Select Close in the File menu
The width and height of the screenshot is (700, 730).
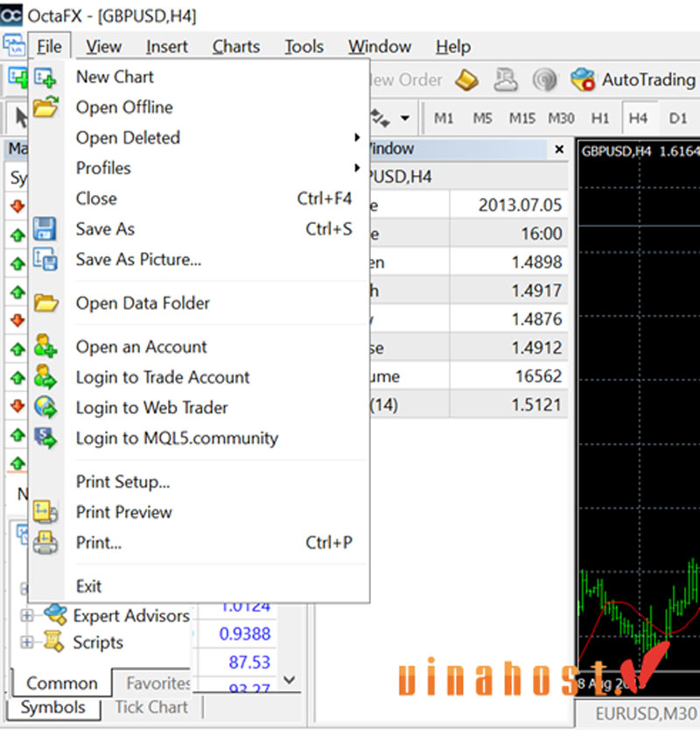pos(198,199)
